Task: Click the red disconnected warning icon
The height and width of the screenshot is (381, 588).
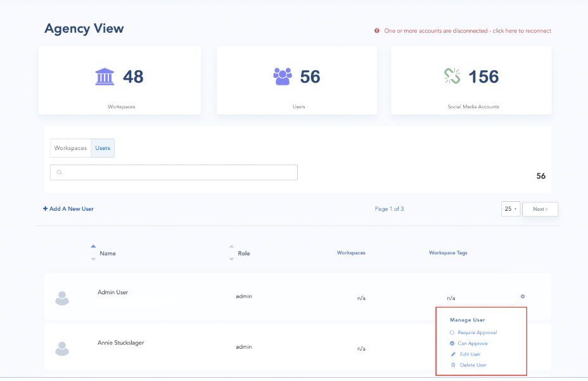Action: pos(377,30)
